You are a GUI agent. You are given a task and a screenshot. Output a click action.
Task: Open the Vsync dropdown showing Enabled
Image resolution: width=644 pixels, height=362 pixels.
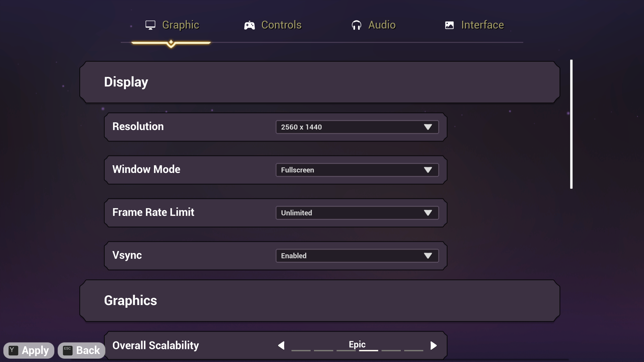357,256
